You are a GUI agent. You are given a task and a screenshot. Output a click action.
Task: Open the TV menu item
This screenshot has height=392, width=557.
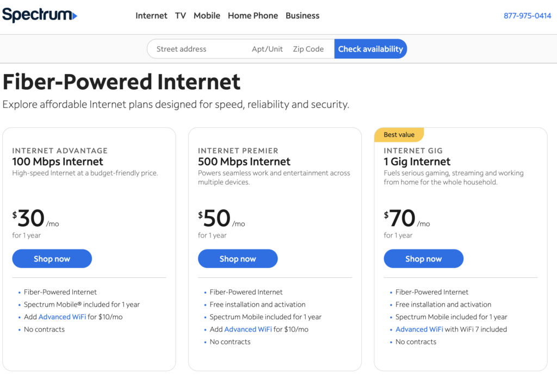click(x=181, y=16)
